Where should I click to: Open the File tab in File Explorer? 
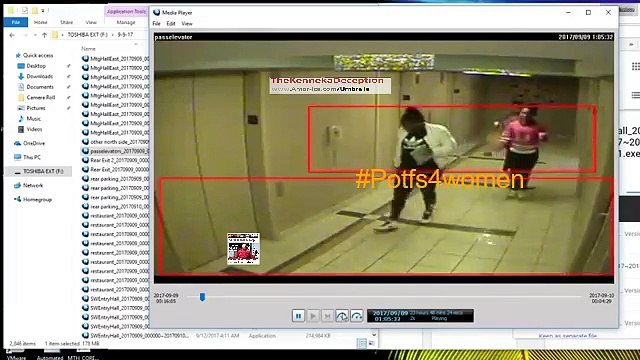pos(16,22)
